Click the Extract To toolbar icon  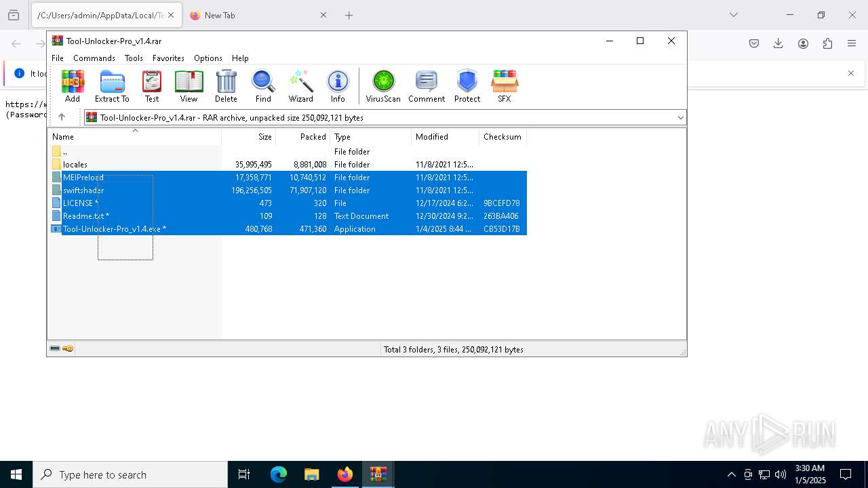click(112, 86)
